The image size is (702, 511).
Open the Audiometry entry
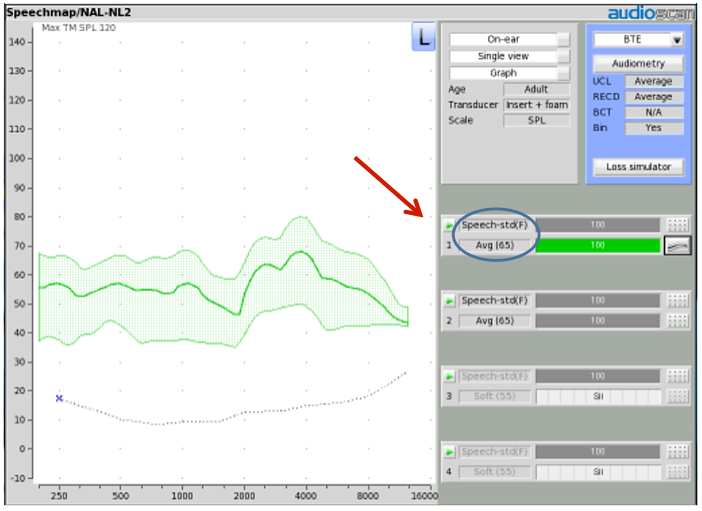pos(638,64)
